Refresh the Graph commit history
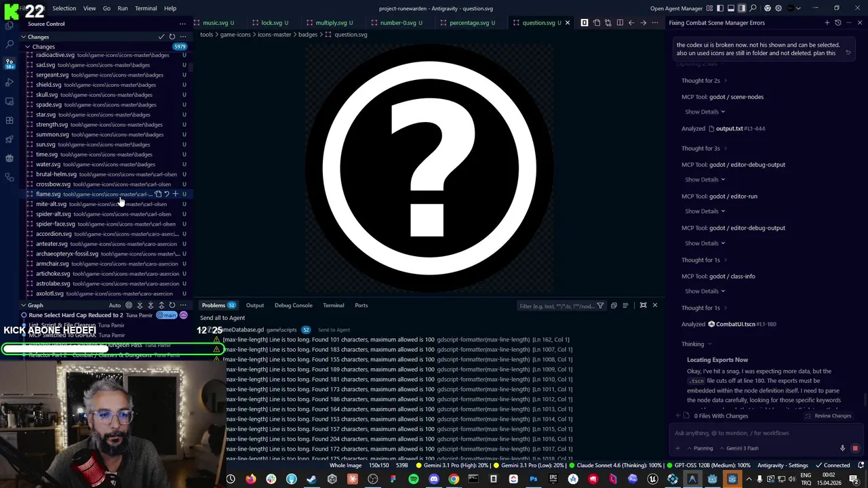The height and width of the screenshot is (488, 868). click(172, 305)
